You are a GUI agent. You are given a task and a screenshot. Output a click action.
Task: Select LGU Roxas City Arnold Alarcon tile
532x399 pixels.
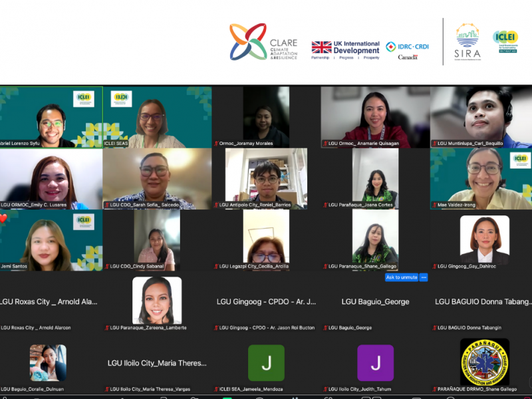[50, 301]
